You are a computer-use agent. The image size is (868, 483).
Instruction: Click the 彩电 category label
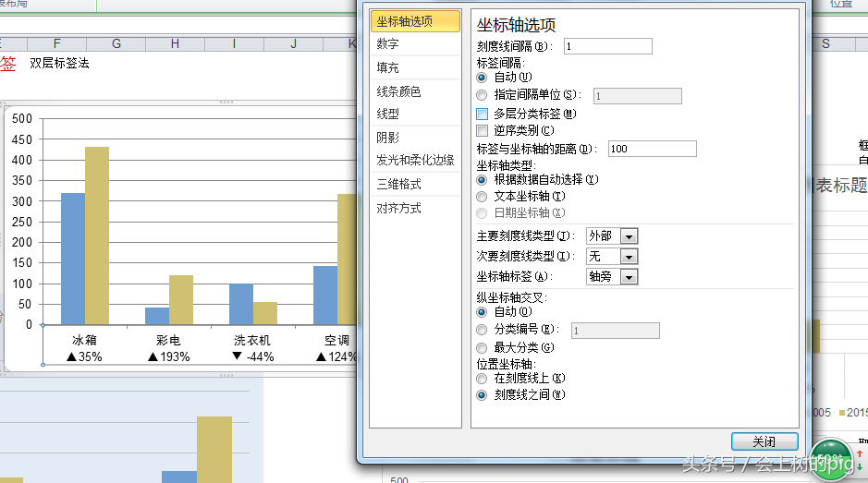click(x=168, y=340)
